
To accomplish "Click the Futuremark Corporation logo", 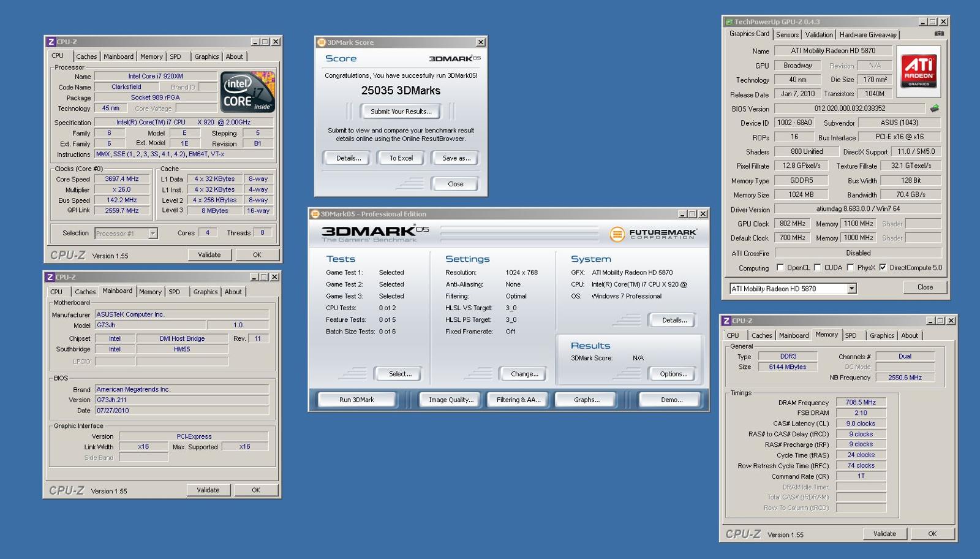I will tap(653, 234).
